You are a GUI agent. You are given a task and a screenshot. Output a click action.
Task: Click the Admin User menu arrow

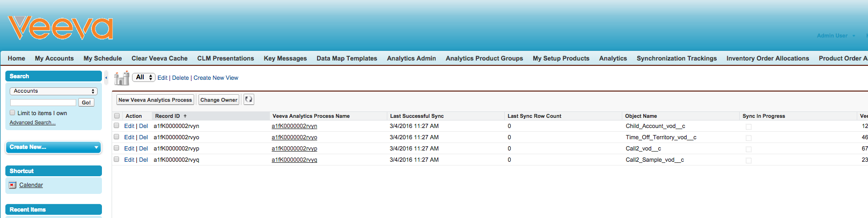[854, 36]
